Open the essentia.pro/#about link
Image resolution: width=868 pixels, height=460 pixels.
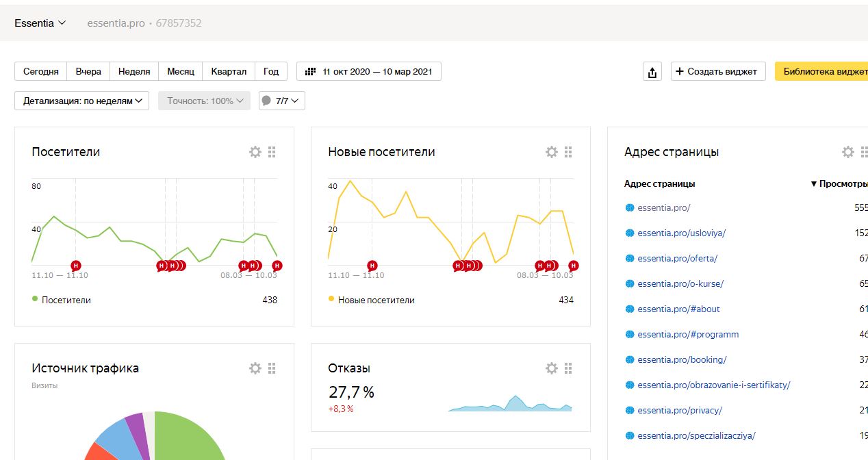coord(678,309)
